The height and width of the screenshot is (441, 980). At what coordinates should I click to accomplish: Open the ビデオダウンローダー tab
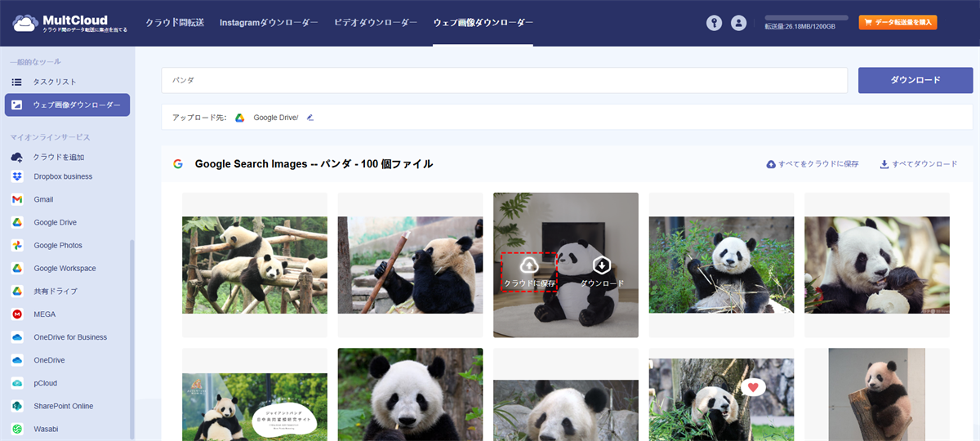[x=376, y=23]
